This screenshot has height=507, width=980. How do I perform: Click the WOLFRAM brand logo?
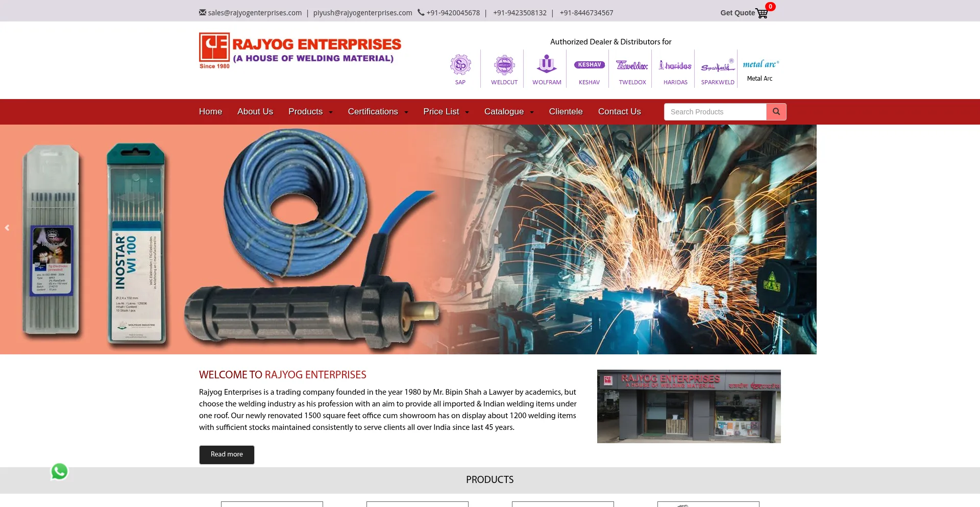click(547, 64)
